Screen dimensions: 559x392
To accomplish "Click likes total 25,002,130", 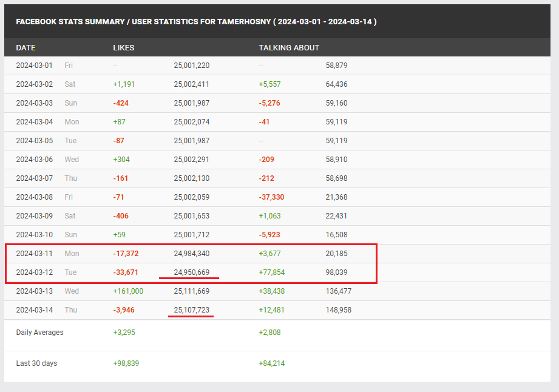I will [191, 178].
